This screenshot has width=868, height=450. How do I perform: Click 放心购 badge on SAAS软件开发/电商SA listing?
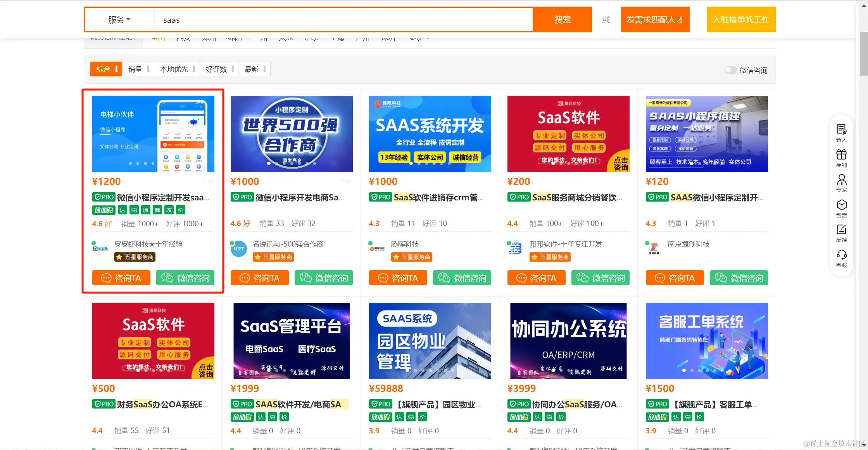pos(242,417)
